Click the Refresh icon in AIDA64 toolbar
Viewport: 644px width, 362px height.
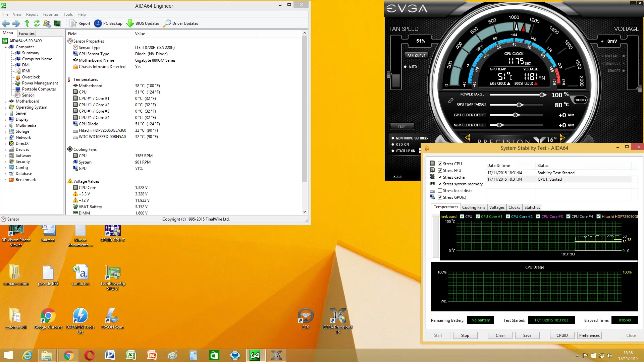point(37,23)
